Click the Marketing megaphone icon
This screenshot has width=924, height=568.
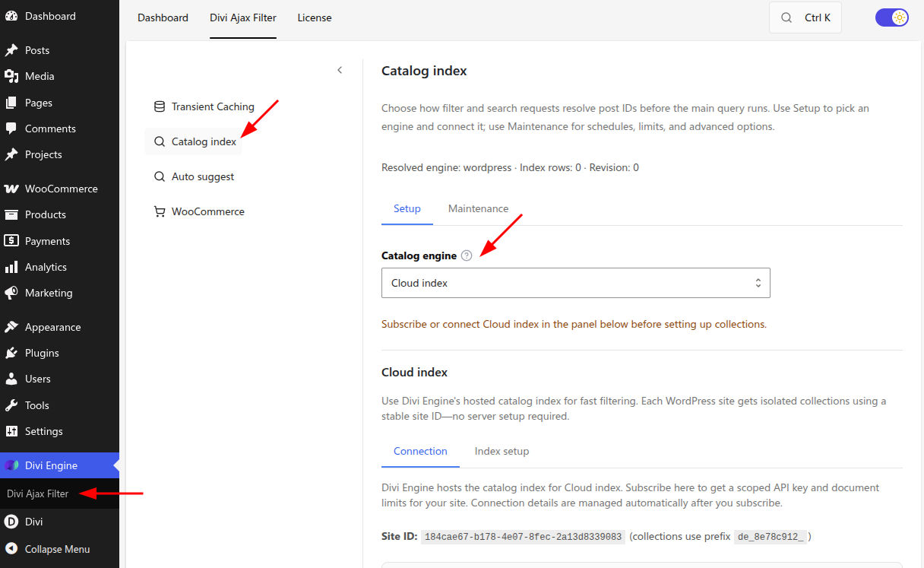11,293
